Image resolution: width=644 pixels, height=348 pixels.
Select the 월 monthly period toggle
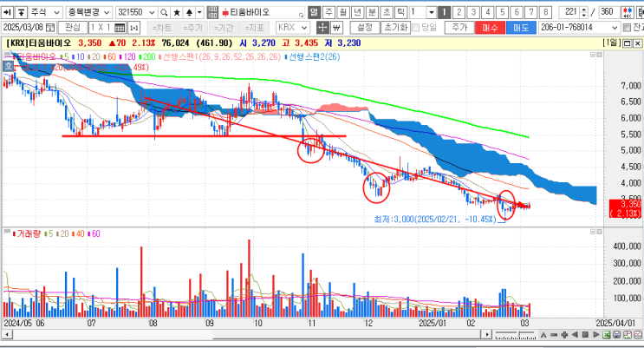point(343,12)
